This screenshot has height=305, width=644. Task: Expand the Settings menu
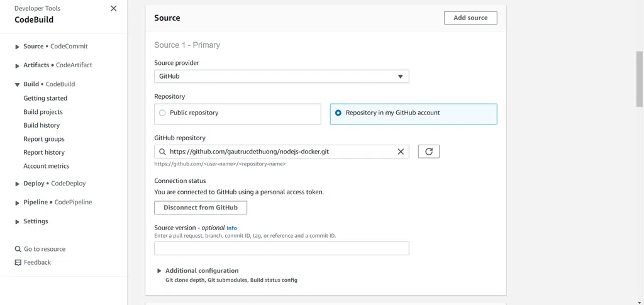point(17,221)
